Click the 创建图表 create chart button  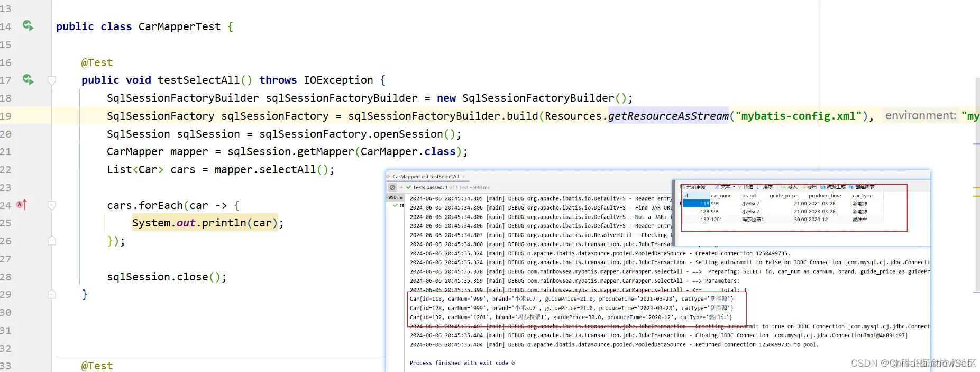click(862, 187)
